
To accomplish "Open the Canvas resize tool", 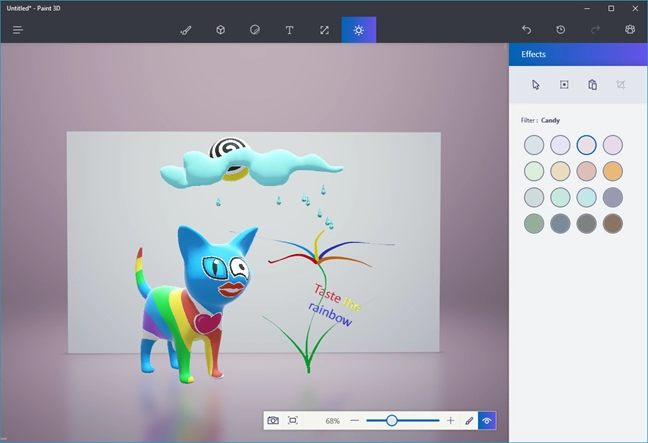I will pyautogui.click(x=324, y=30).
